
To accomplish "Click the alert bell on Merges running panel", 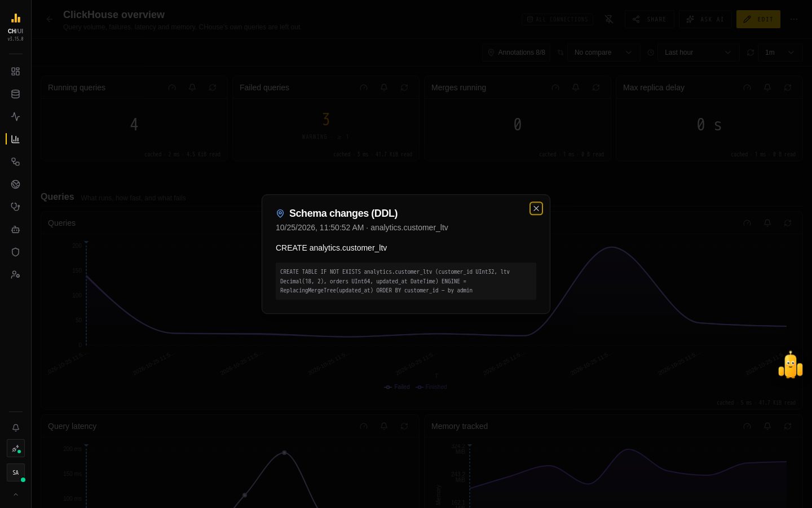I will pyautogui.click(x=576, y=87).
